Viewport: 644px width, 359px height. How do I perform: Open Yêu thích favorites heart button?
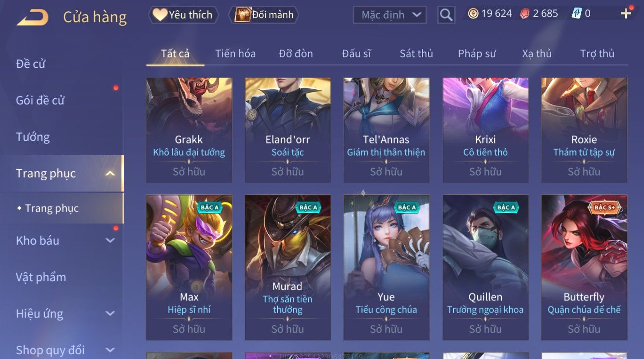click(183, 15)
